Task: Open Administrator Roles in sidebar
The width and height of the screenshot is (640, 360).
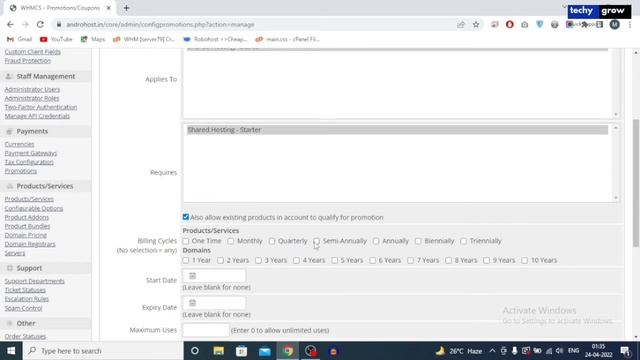Action: tap(32, 98)
